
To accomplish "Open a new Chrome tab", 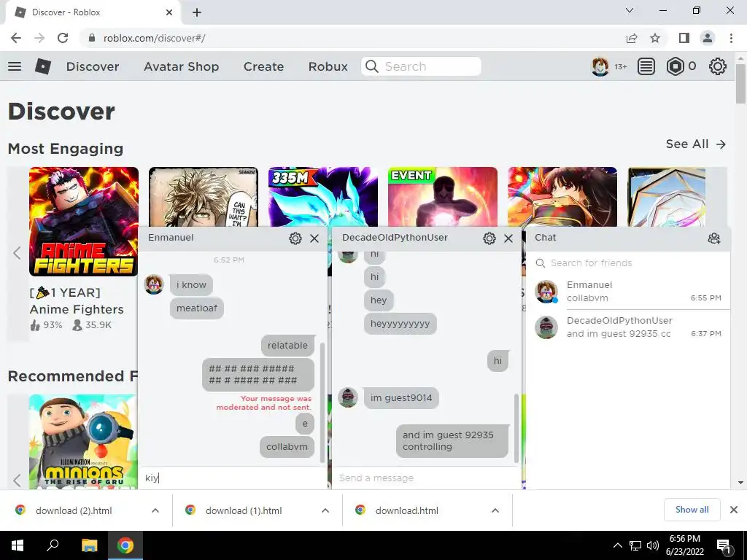I will (x=197, y=12).
